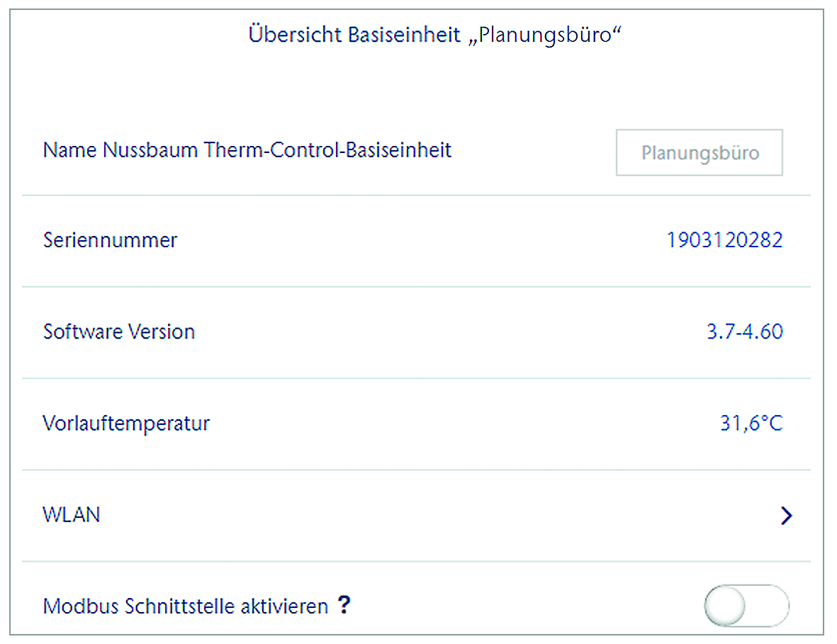Select the Vorlauftemperatur row label
The height and width of the screenshot is (644, 837).
tap(126, 424)
